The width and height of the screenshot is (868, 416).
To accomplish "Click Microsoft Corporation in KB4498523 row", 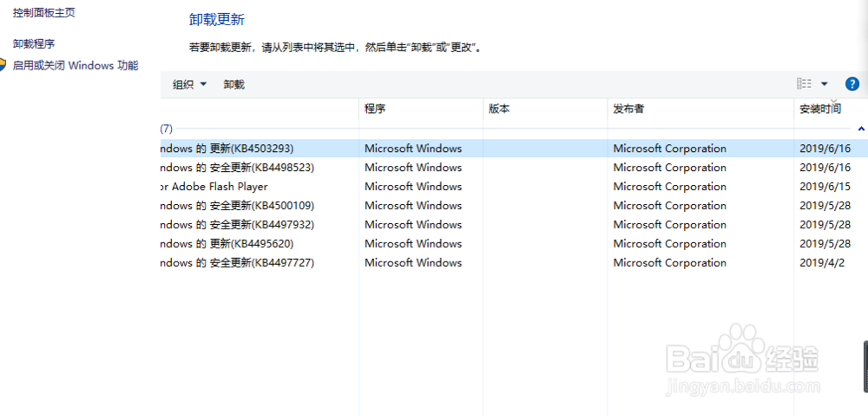I will coord(670,168).
